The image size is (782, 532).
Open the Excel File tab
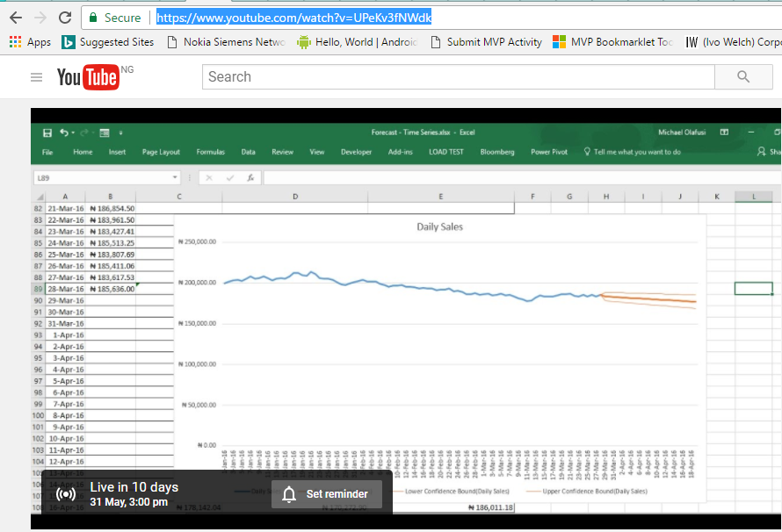click(47, 152)
